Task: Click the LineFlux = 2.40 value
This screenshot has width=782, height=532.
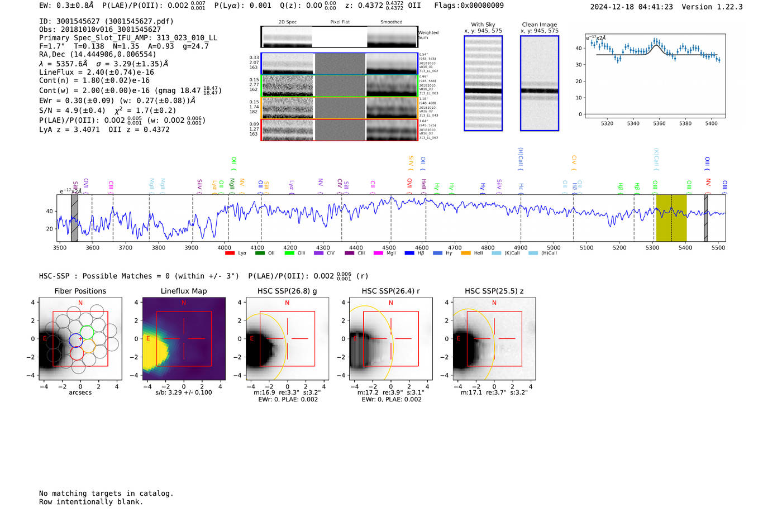Action: 97,72
